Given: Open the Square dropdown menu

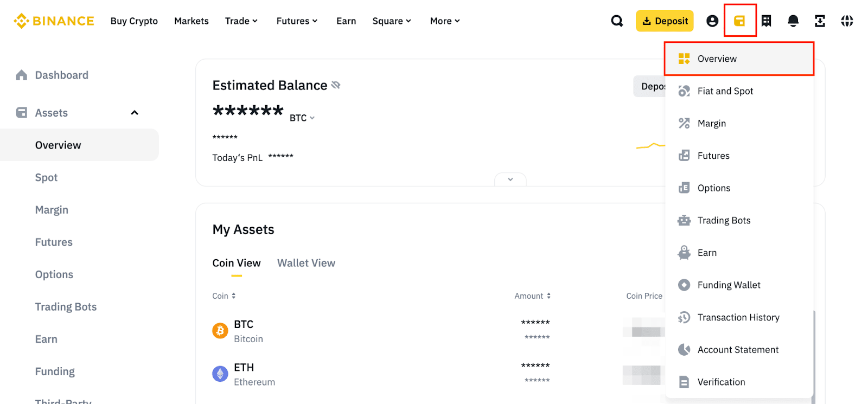Looking at the screenshot, I should pos(392,21).
